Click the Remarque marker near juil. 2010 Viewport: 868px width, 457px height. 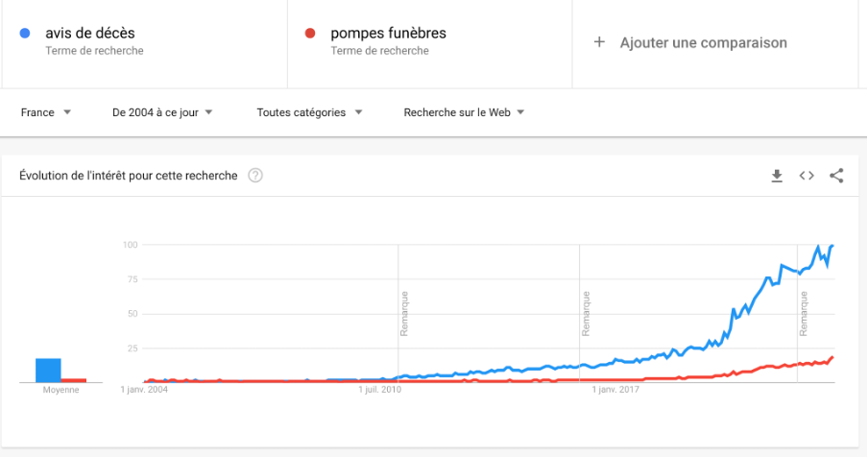tap(404, 314)
